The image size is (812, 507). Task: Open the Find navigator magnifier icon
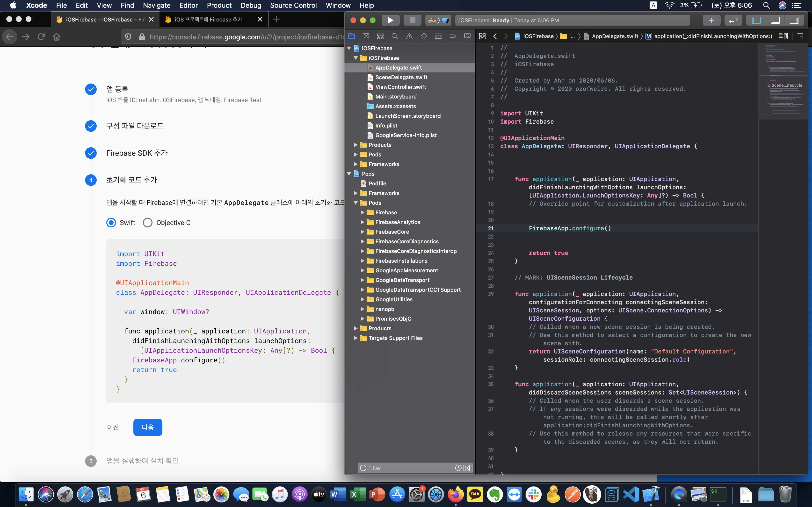[395, 36]
